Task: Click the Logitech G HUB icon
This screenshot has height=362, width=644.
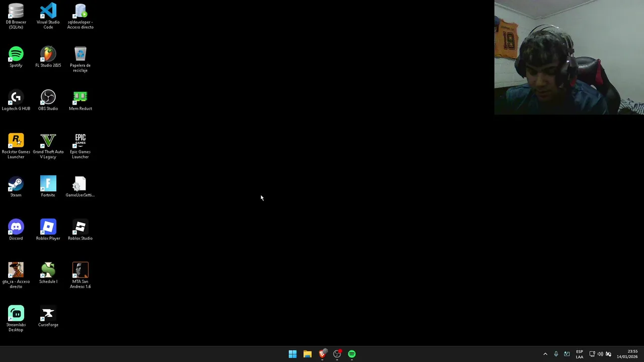Action: [x=16, y=101]
